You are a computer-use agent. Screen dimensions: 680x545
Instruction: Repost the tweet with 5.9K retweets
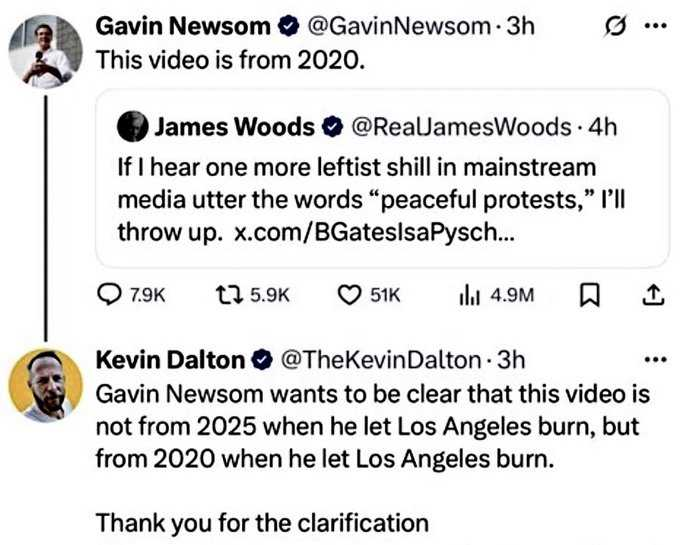pyautogui.click(x=230, y=295)
